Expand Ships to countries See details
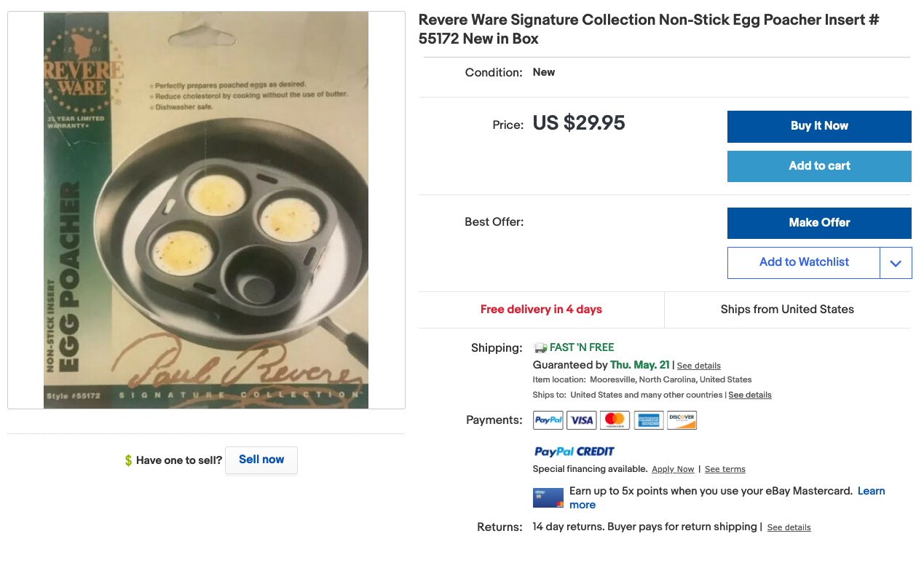This screenshot has width=924, height=563. [750, 394]
